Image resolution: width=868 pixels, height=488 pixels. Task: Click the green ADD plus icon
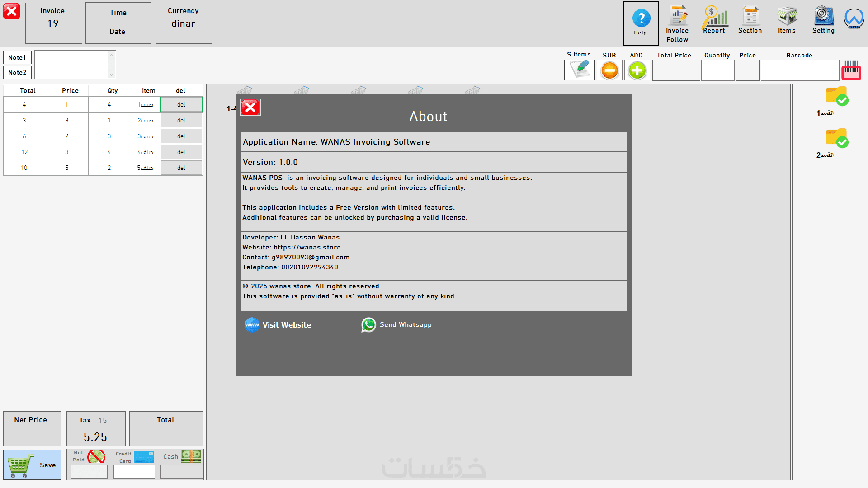(637, 70)
